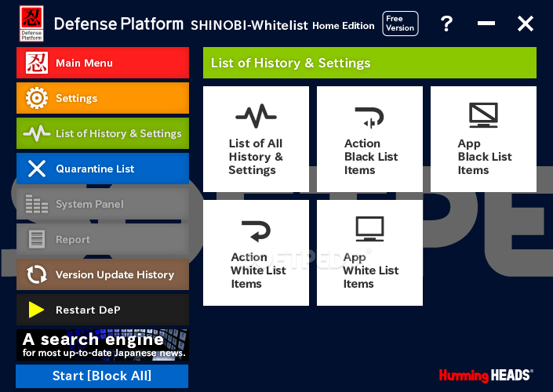553x392 pixels.
Task: Open List of All History & Settings tile
Action: (x=256, y=140)
